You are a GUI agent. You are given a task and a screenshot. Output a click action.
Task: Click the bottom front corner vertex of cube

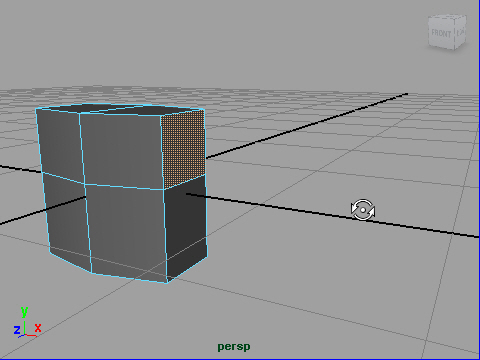tap(167, 282)
